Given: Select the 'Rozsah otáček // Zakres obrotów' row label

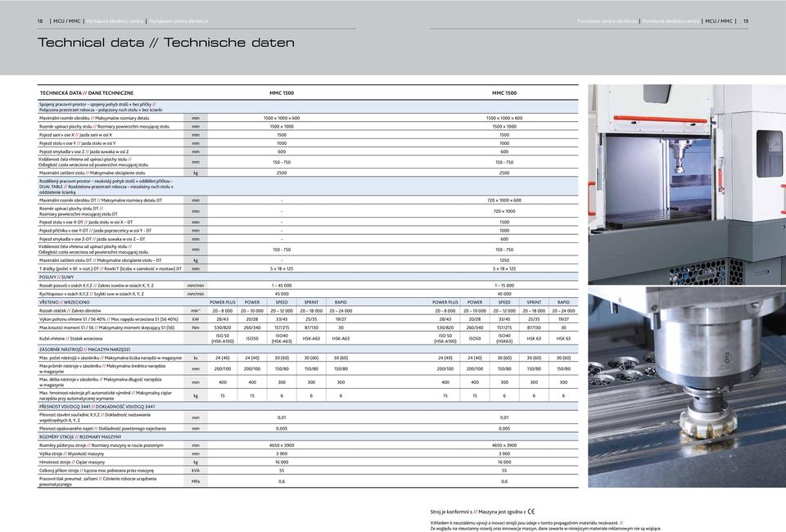Looking at the screenshot, I should coord(70,311).
